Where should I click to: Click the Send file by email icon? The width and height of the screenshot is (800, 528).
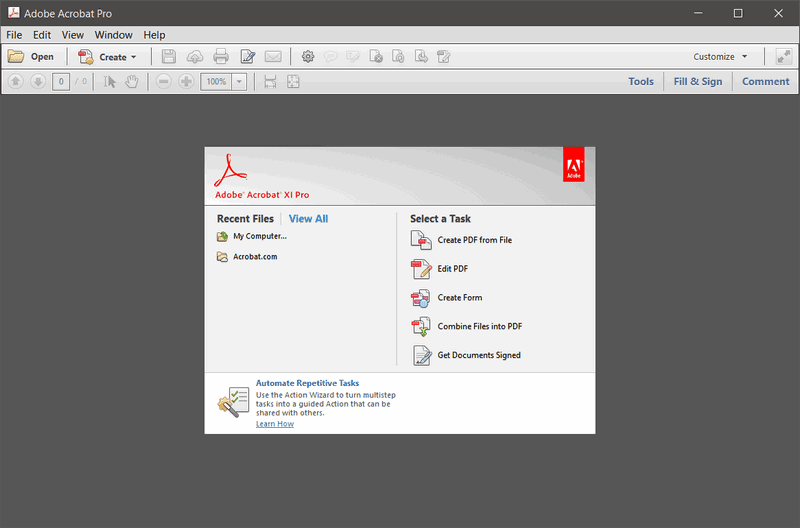273,57
